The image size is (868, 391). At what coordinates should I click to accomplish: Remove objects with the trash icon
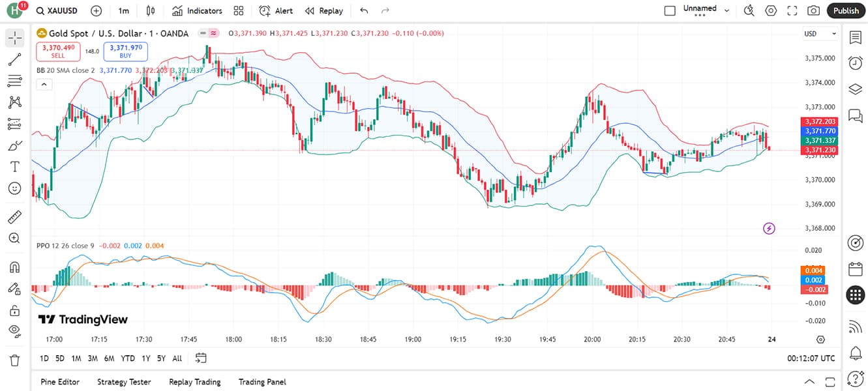tap(14, 360)
